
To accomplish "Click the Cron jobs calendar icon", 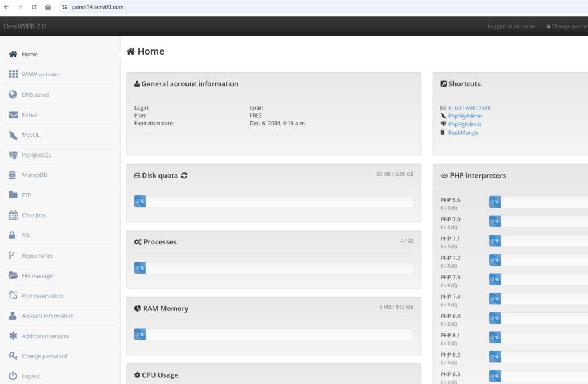I will coord(13,216).
